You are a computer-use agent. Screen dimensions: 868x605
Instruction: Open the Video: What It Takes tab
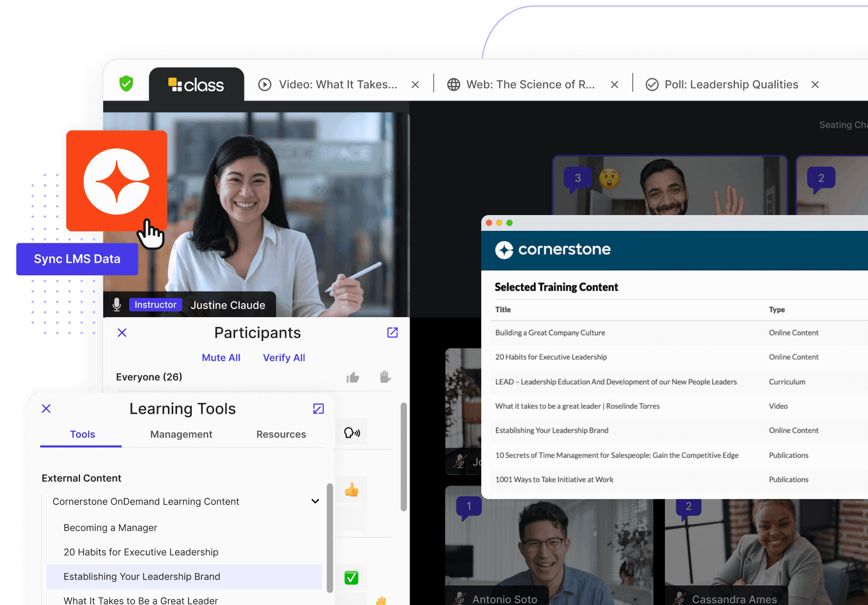[328, 85]
